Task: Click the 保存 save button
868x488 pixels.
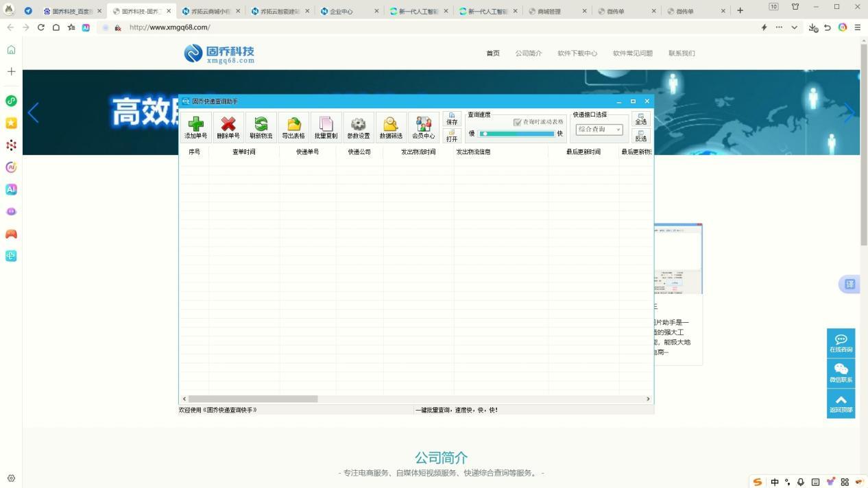Action: tap(451, 118)
